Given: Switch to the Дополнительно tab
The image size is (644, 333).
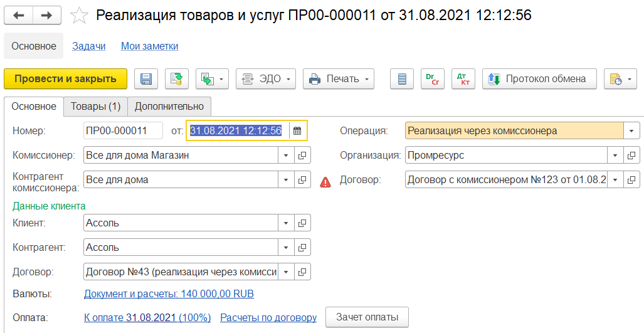Looking at the screenshot, I should click(169, 106).
